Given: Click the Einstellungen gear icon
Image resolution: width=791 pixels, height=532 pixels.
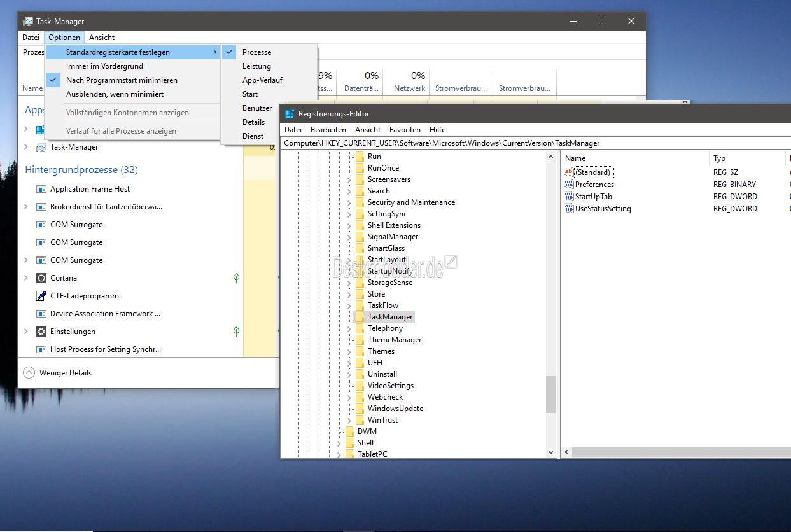Looking at the screenshot, I should (x=41, y=332).
